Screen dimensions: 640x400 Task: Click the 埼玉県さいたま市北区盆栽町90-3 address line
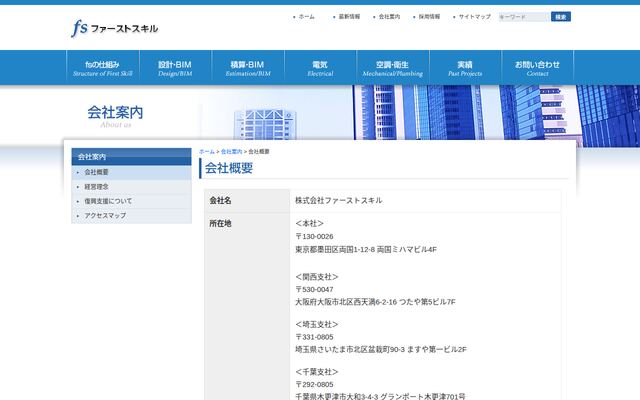381,349
